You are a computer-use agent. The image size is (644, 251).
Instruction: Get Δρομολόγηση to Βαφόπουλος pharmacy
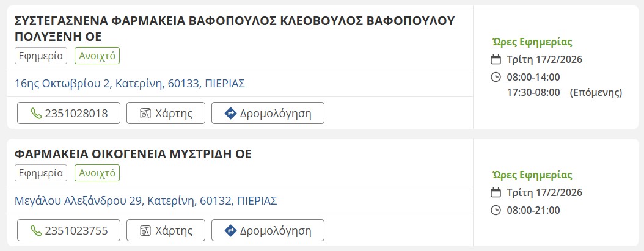tap(268, 114)
